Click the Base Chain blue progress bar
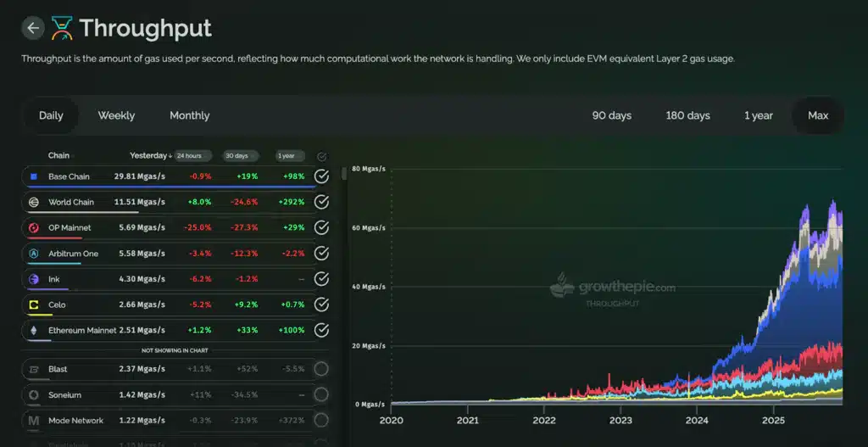Screen dimensions: 868x447 tap(171, 187)
